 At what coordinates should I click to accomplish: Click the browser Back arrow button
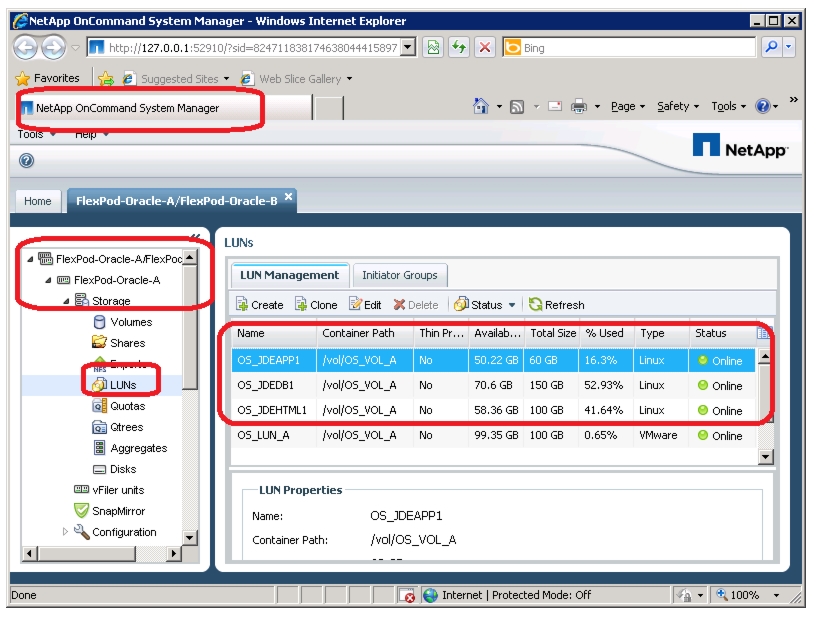(25, 48)
